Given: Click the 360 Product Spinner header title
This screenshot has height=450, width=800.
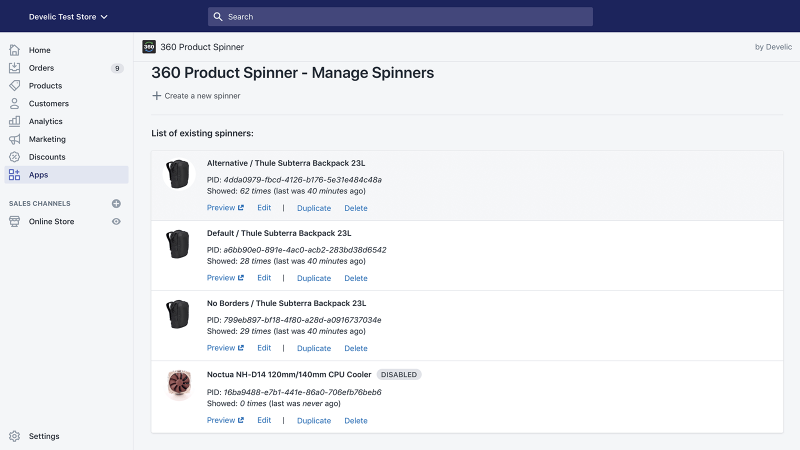Looking at the screenshot, I should [x=202, y=47].
